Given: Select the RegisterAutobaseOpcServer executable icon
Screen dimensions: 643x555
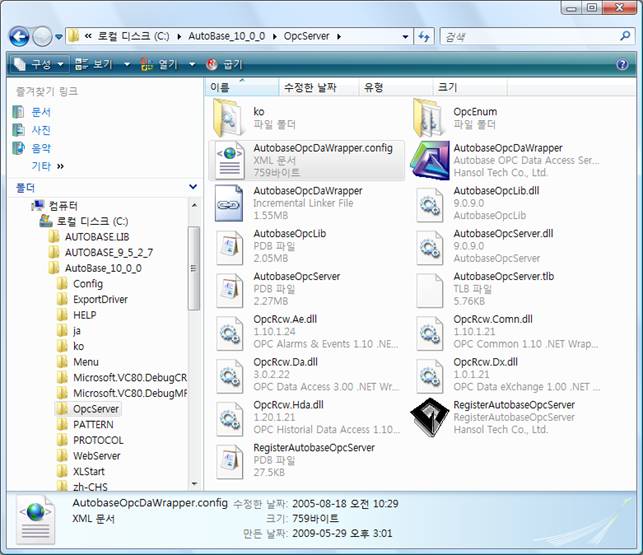Looking at the screenshot, I should pyautogui.click(x=432, y=416).
